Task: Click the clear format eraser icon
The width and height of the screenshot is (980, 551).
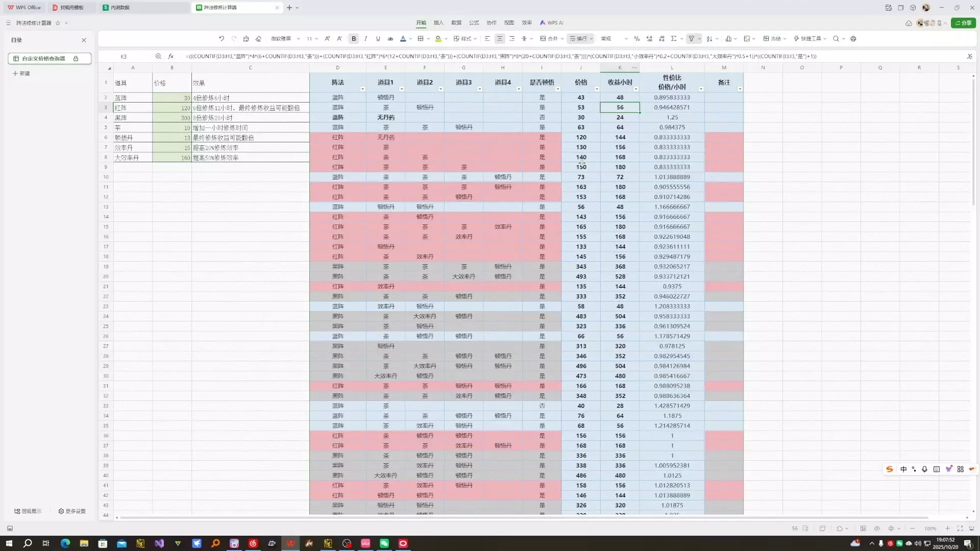Action: (258, 39)
